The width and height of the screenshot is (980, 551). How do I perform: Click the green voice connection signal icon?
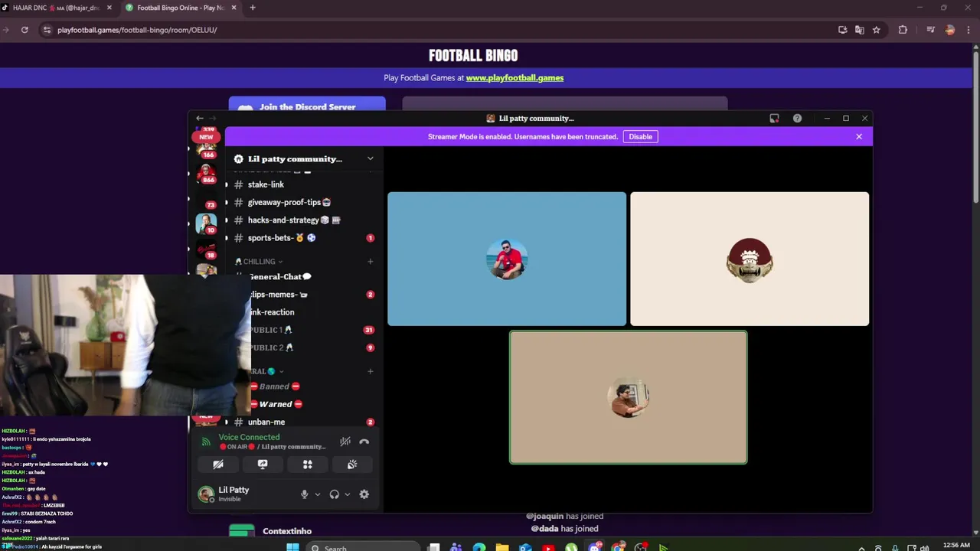point(206,442)
